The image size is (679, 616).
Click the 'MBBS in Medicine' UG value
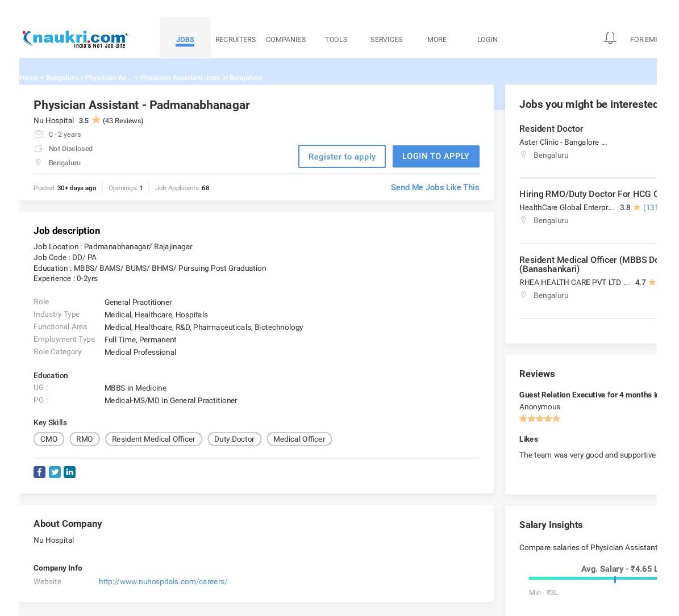pos(136,388)
